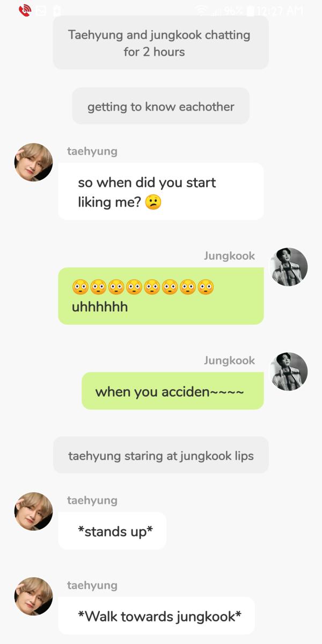Open Jungkook's avatar beside 'when you acciden' message
This screenshot has width=322, height=644.
point(289,371)
